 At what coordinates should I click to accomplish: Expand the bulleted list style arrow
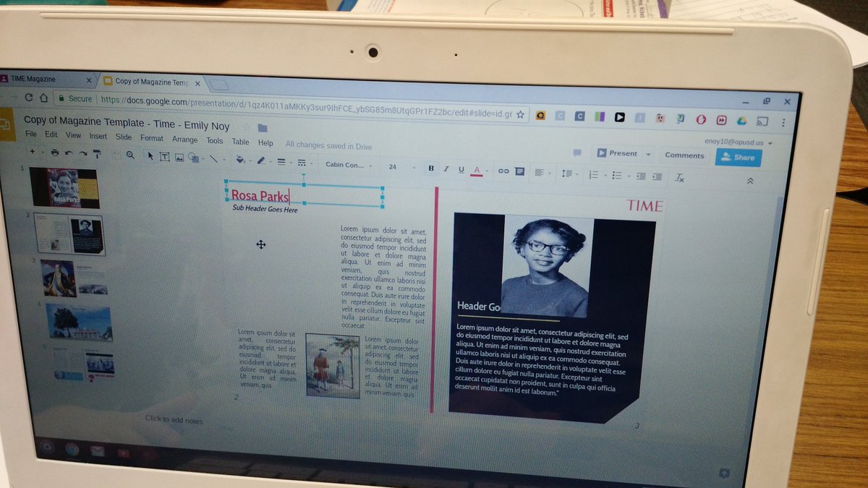pos(628,176)
